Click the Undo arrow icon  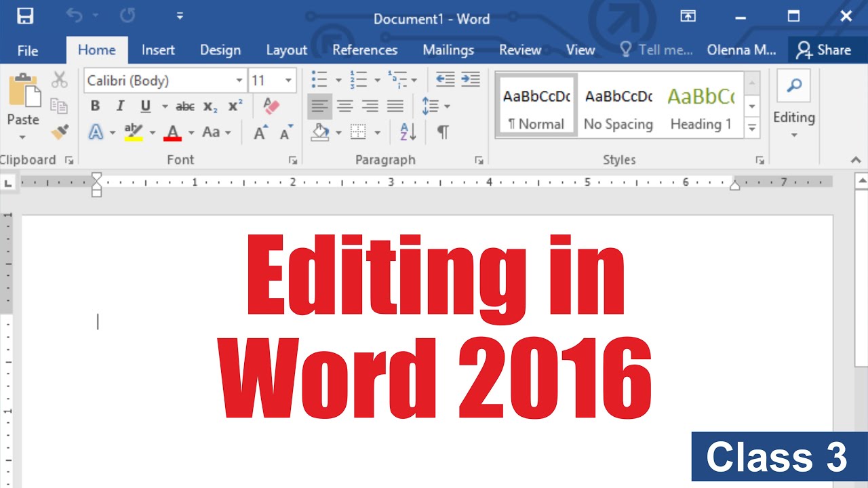coord(73,16)
